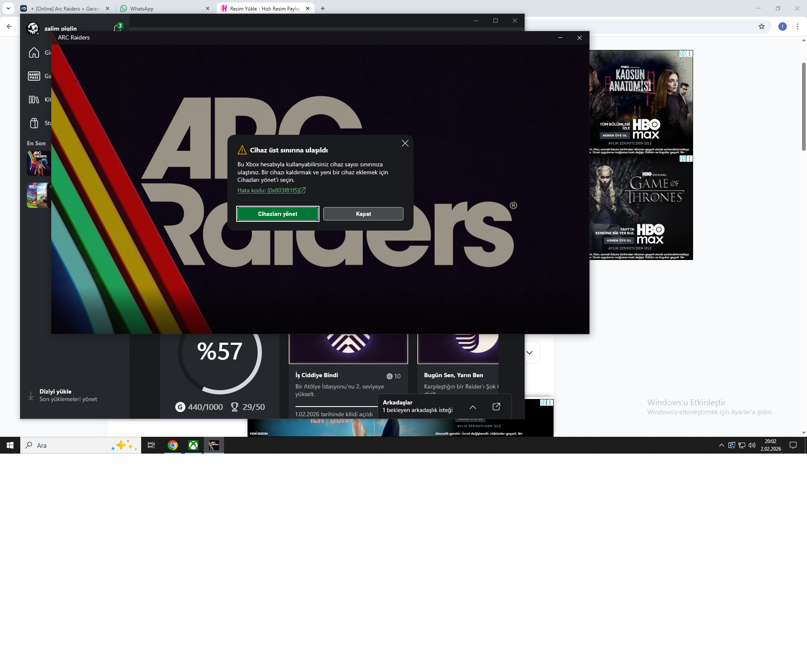This screenshot has height=672, width=807.
Task: Open ARC Raiders taskbar icon
Action: point(214,445)
